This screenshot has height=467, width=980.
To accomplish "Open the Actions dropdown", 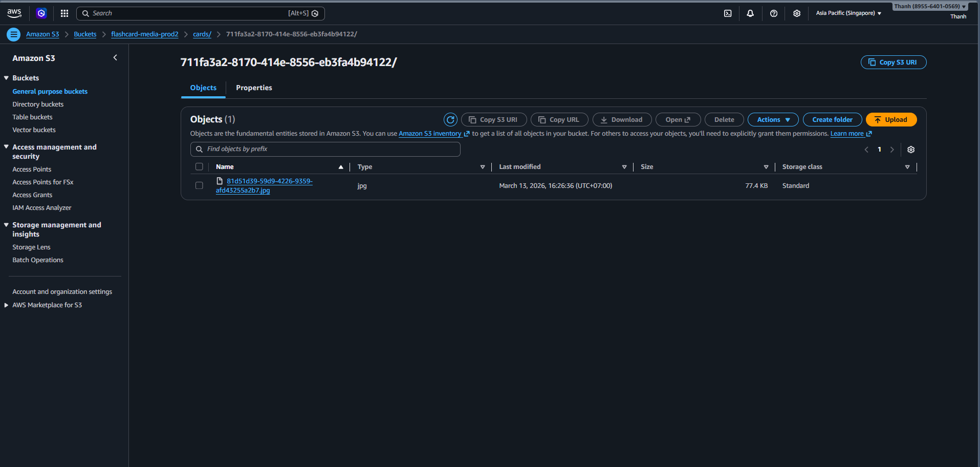I will (773, 120).
